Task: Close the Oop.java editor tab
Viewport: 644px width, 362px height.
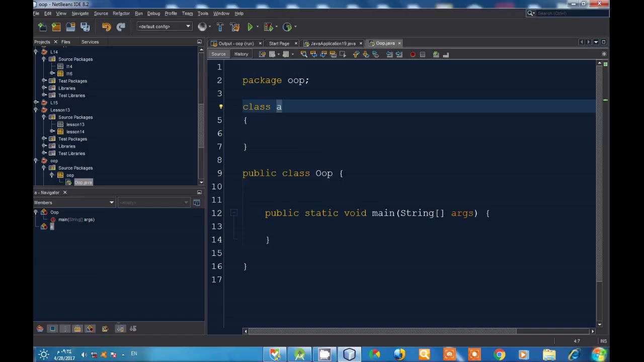Action: point(399,43)
